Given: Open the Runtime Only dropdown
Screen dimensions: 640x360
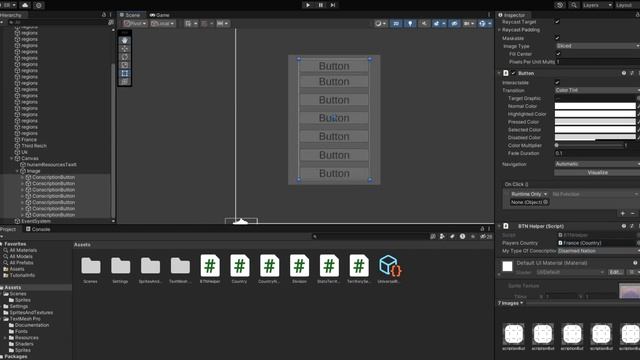Looking at the screenshot, I should pos(529,194).
